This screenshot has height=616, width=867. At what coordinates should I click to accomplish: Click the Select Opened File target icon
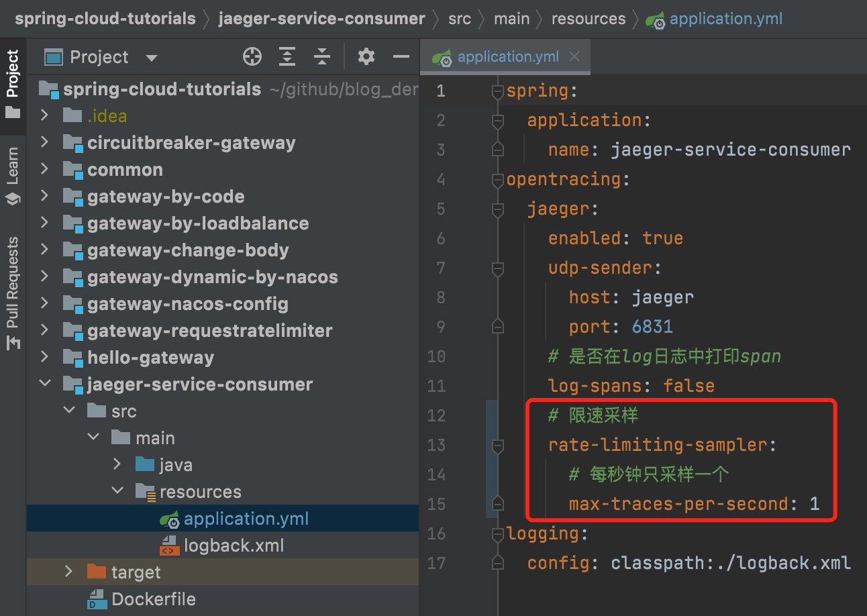point(252,57)
